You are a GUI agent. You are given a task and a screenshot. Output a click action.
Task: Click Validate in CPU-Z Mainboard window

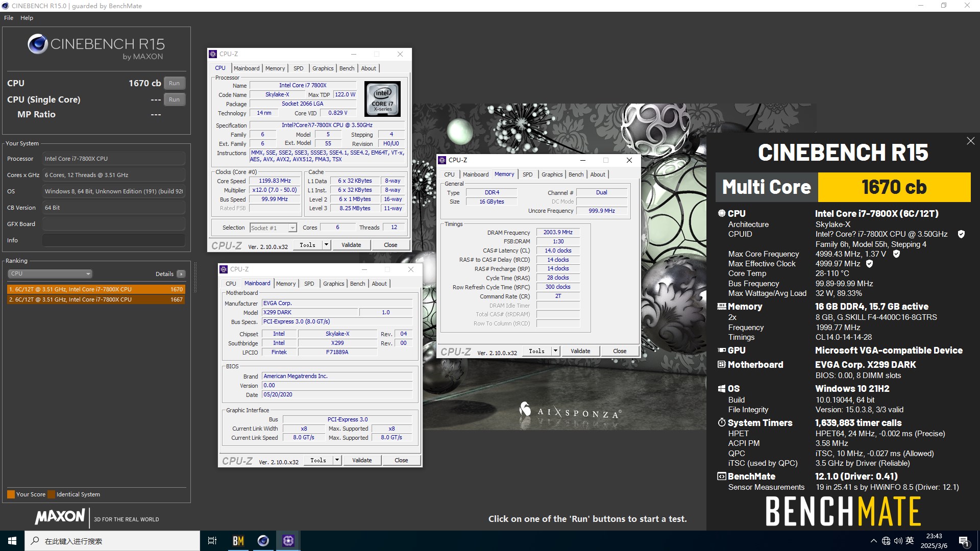coord(362,460)
